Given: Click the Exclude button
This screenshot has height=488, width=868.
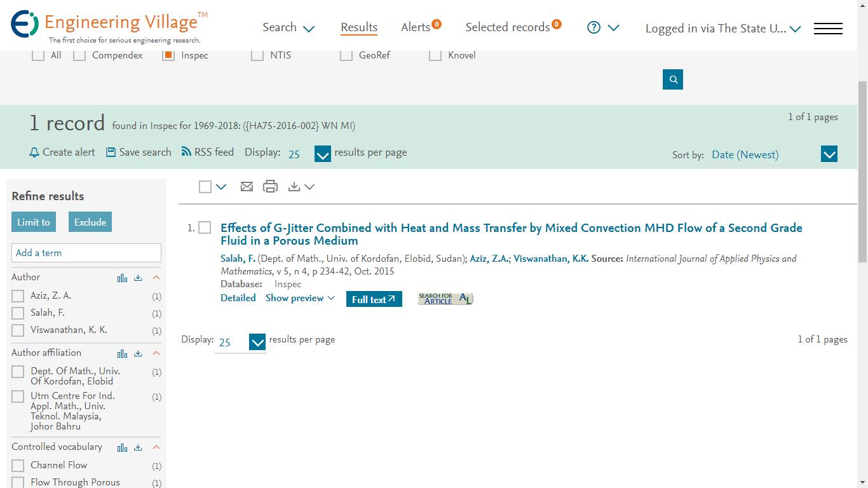Looking at the screenshot, I should tap(90, 222).
